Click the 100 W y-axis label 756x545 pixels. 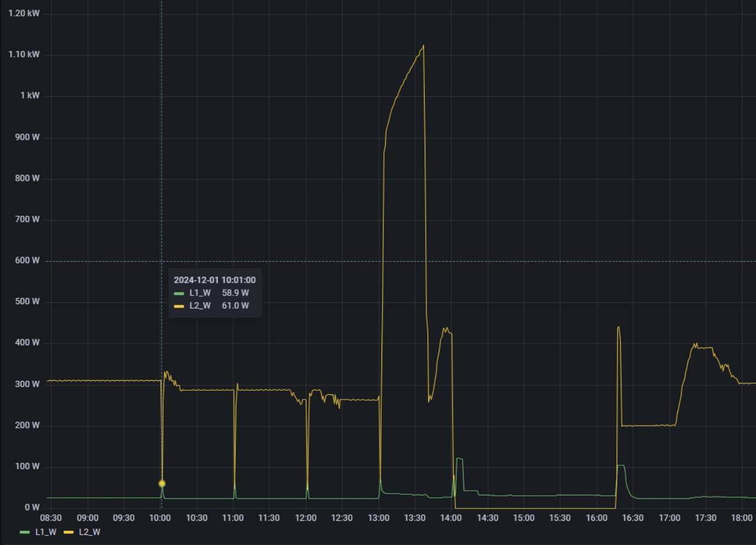(28, 466)
